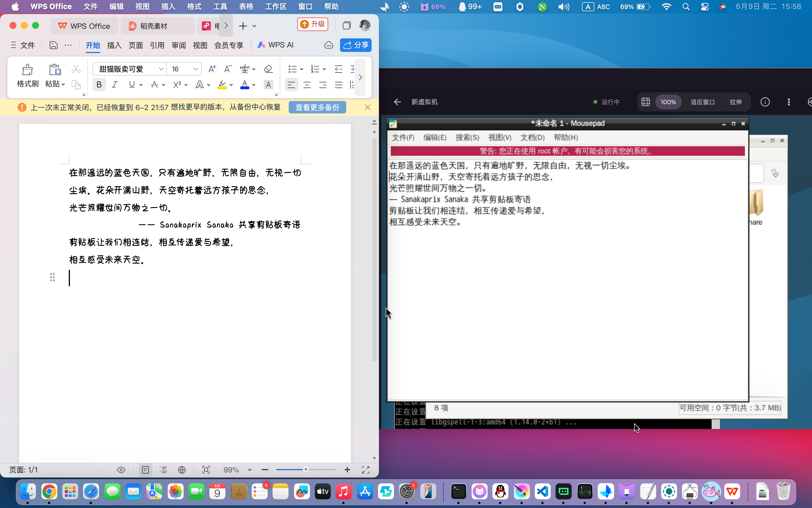Click the window tile icon in WPS tab bar
The width and height of the screenshot is (812, 508).
tap(347, 25)
